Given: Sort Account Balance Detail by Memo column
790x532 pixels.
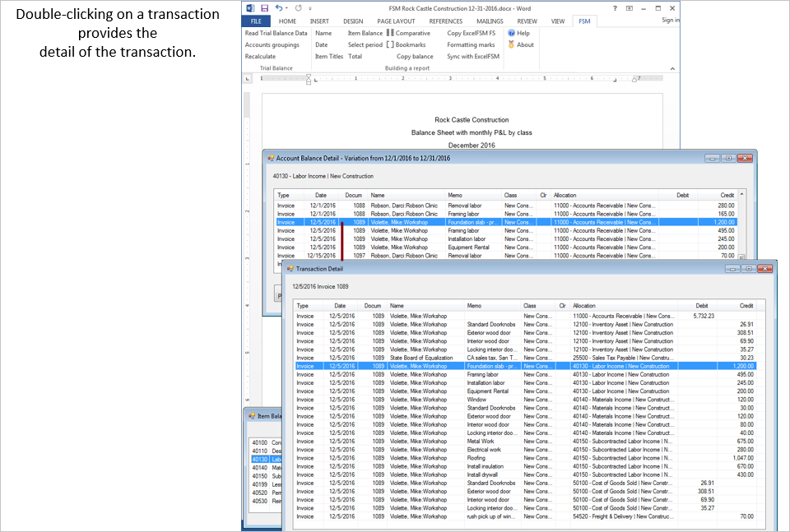Looking at the screenshot, I should tap(472, 195).
